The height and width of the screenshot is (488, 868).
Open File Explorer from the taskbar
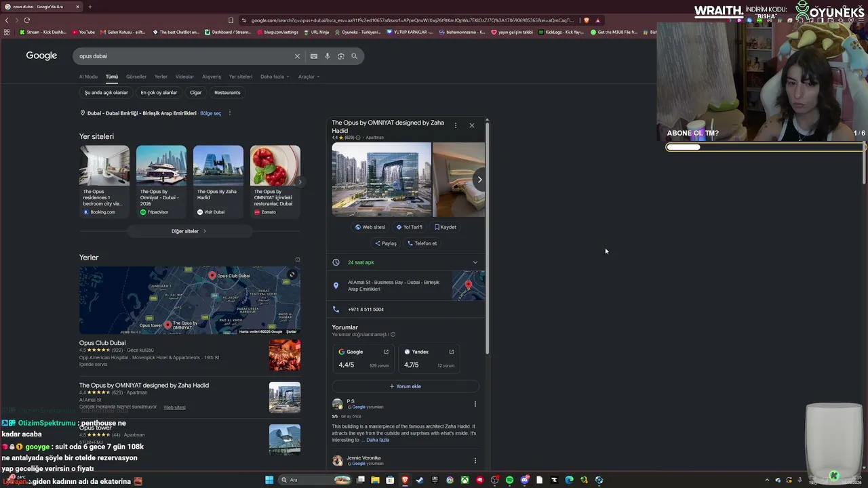pos(375,480)
